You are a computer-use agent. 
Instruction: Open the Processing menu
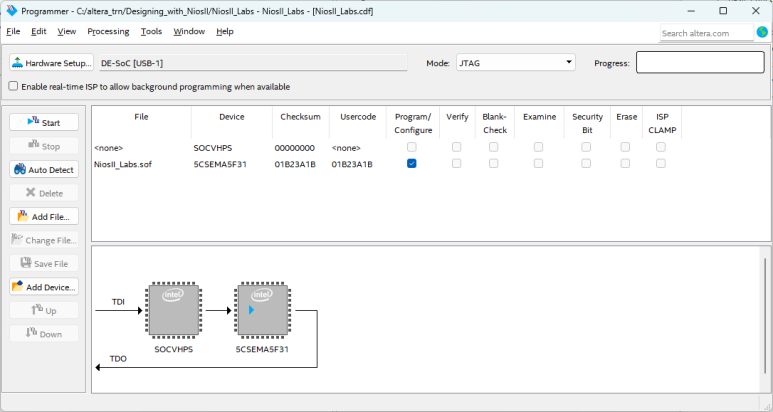(108, 32)
